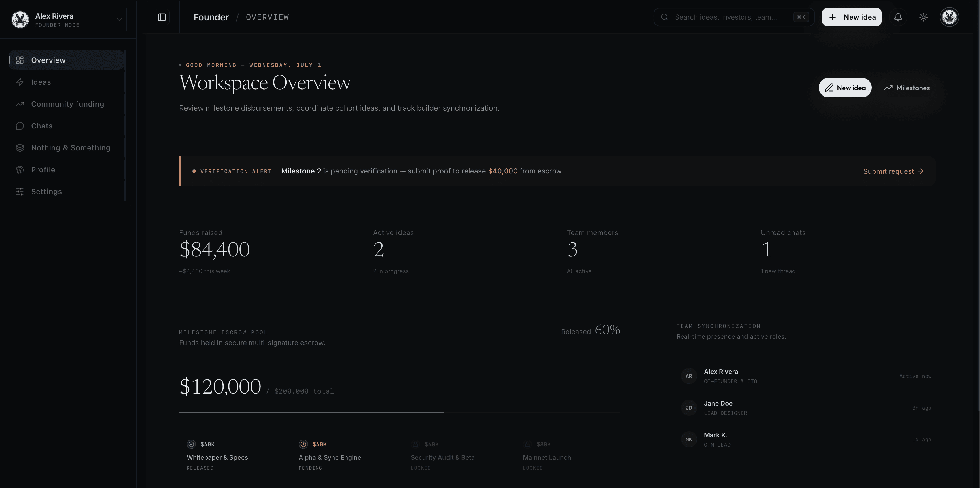The width and height of the screenshot is (980, 488).
Task: Open Community funding section
Action: (67, 104)
